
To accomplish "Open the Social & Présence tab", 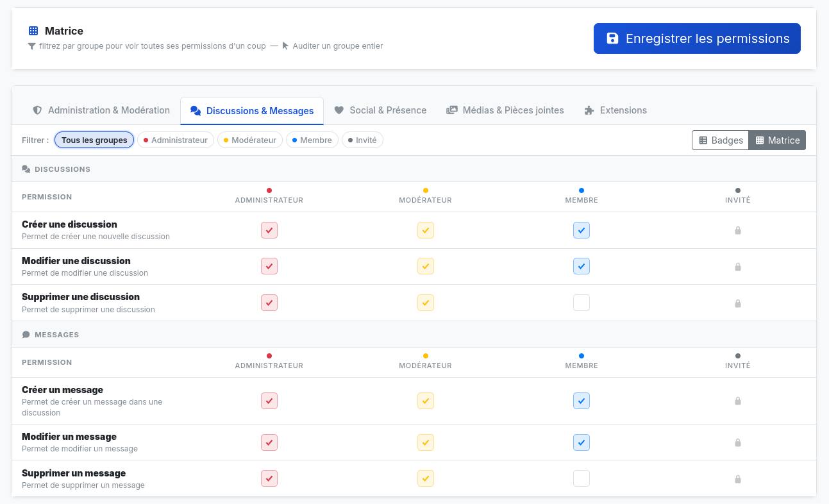I will point(380,110).
